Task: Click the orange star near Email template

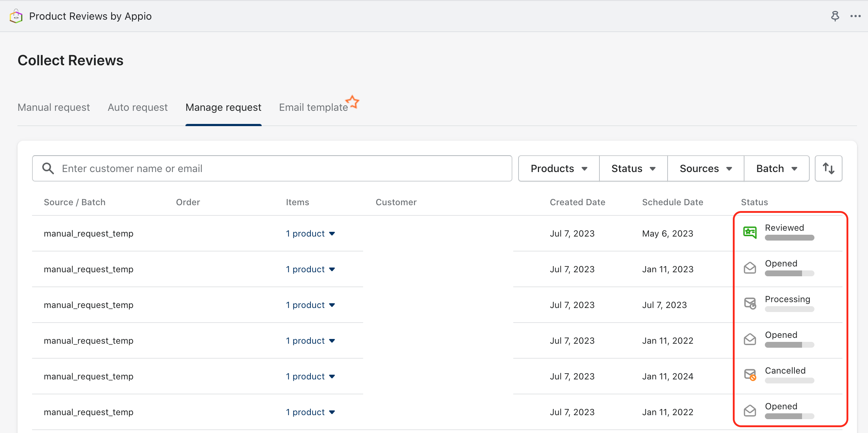Action: pos(352,102)
